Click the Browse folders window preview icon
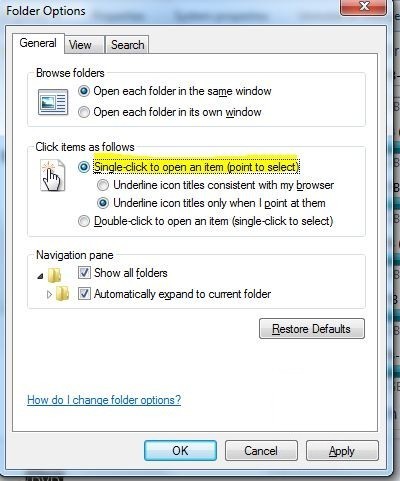This screenshot has width=400, height=481. coord(53,102)
